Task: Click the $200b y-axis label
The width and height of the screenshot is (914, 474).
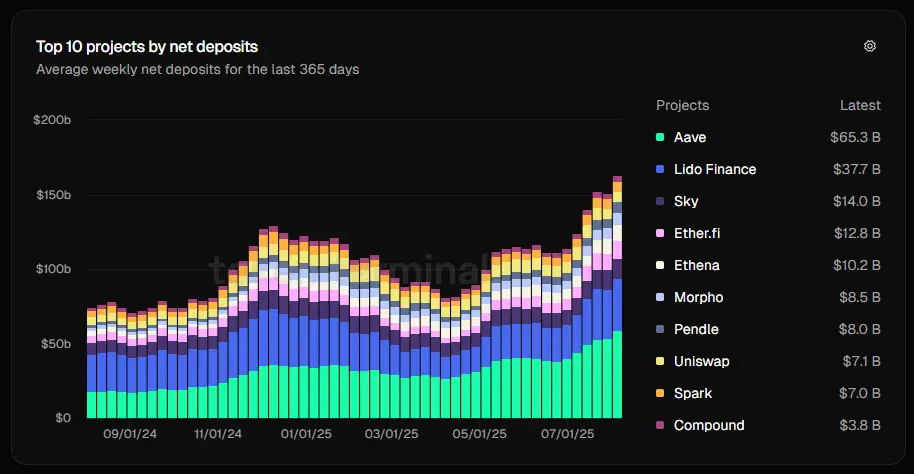Action: pyautogui.click(x=52, y=120)
